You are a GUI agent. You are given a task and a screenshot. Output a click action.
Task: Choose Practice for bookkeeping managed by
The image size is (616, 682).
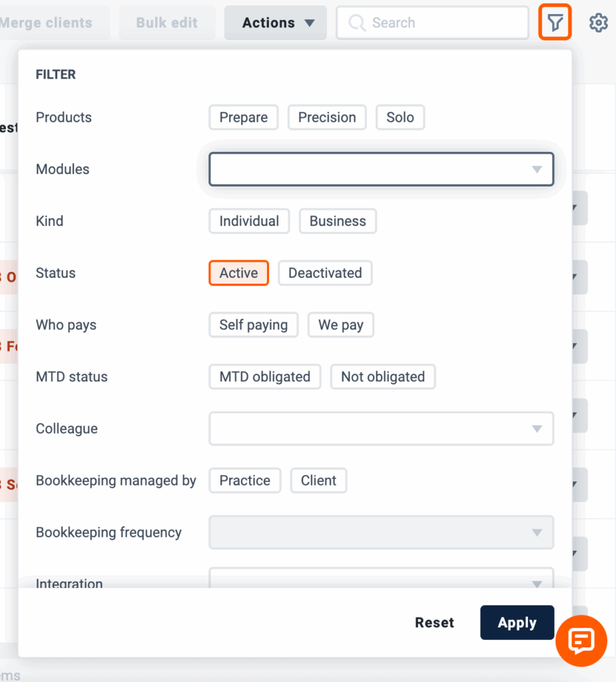coord(245,481)
